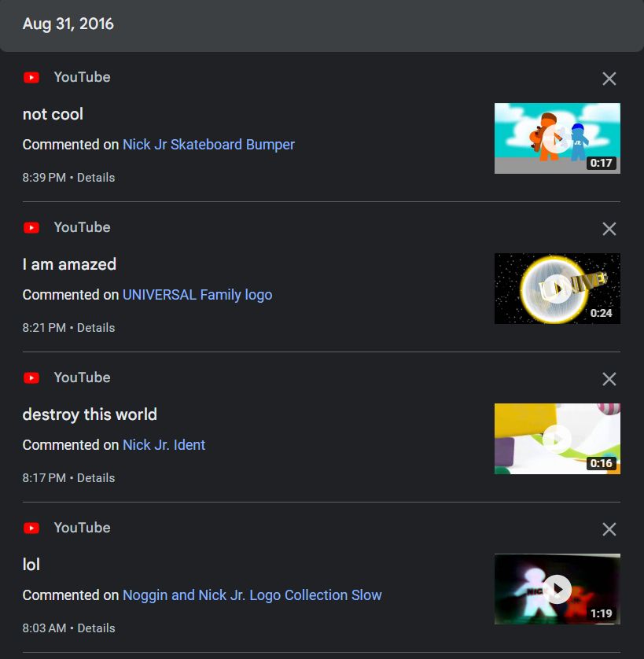This screenshot has width=644, height=659.
Task: Select the 'not cool' comment text
Action: tap(53, 114)
